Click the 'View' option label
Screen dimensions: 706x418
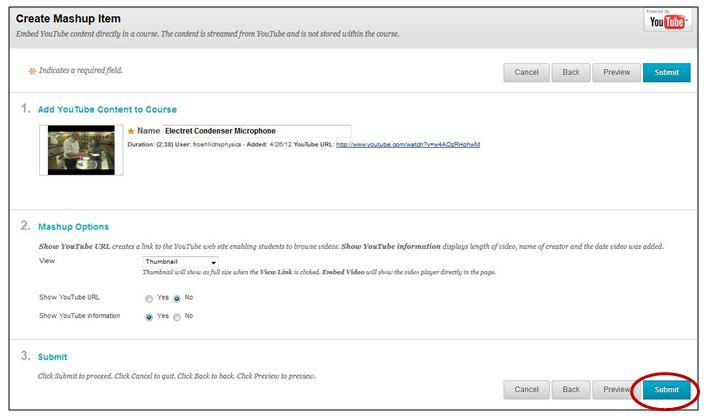coord(47,261)
